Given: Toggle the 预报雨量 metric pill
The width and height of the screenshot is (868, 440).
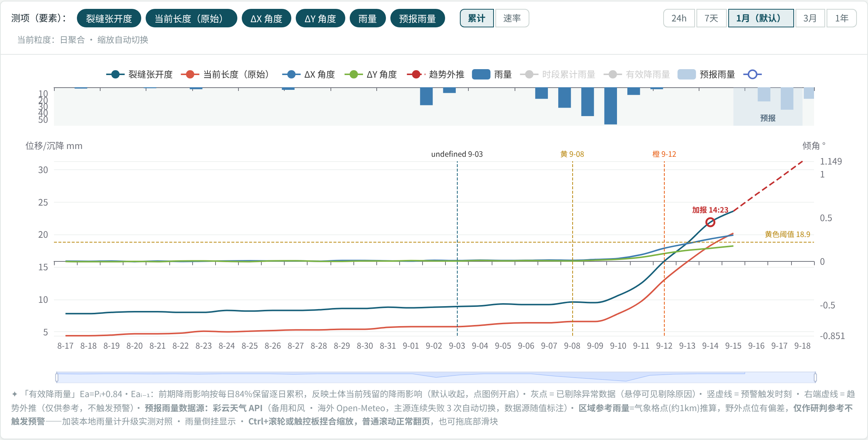Looking at the screenshot, I should (417, 18).
